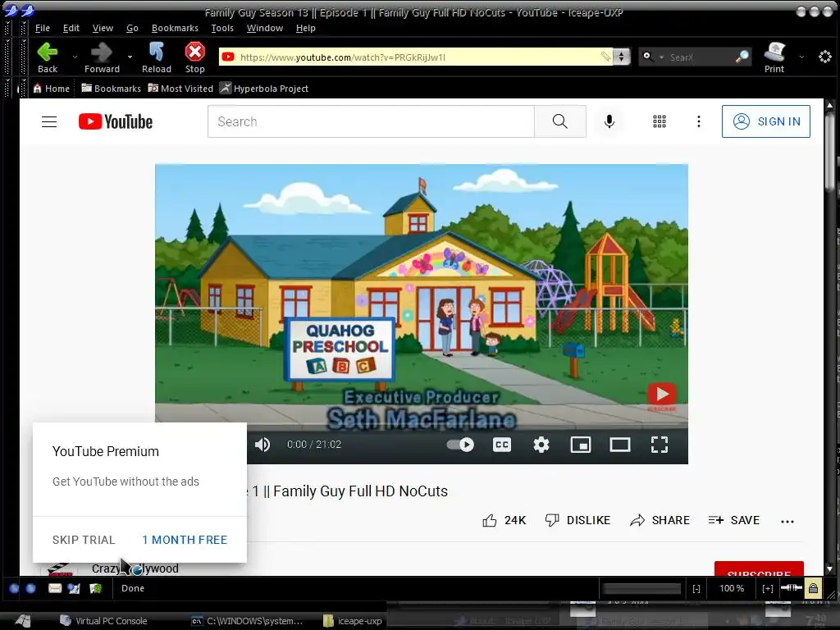Click the YouTube search magnifier button

coord(559,121)
